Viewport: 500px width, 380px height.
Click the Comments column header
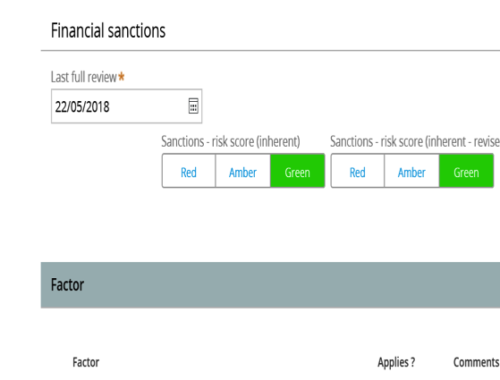click(x=476, y=362)
